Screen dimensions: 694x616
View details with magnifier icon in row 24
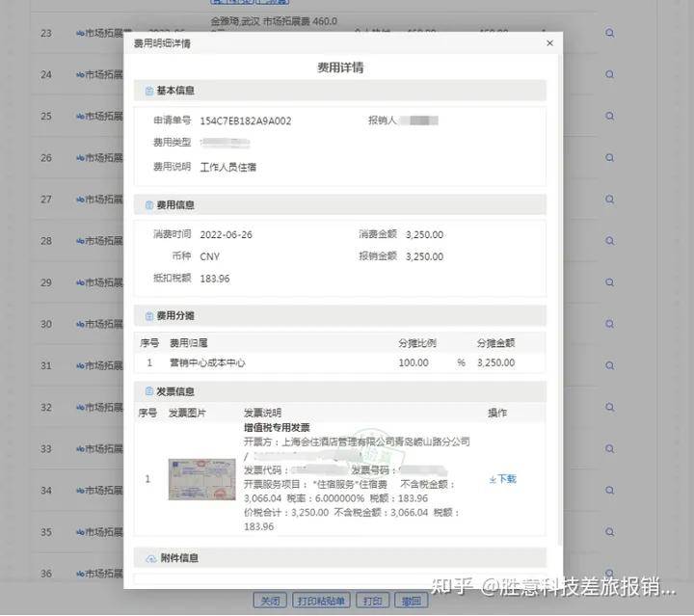609,74
